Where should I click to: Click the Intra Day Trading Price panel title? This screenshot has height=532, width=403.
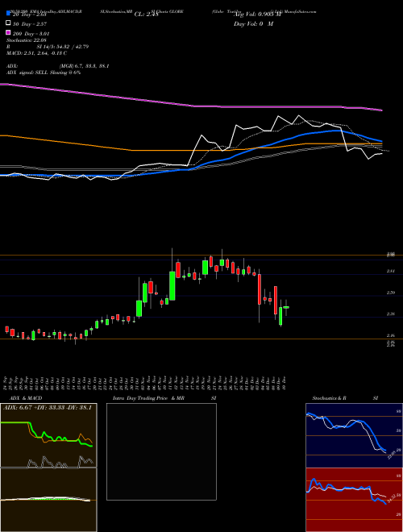[x=164, y=398]
